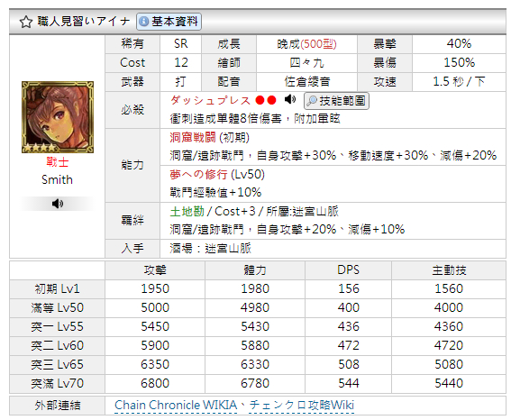Click the ダッシュプレス skill name
This screenshot has height=420, width=511.
click(211, 100)
